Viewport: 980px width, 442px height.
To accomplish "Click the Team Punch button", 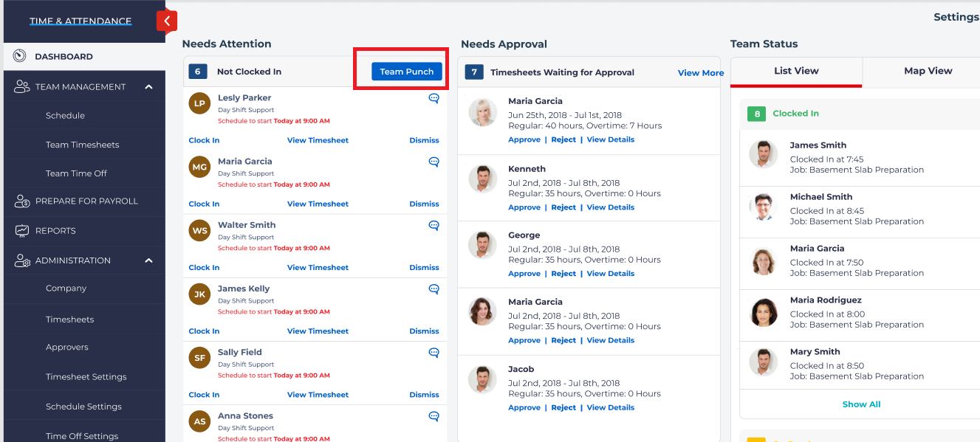I will (406, 72).
